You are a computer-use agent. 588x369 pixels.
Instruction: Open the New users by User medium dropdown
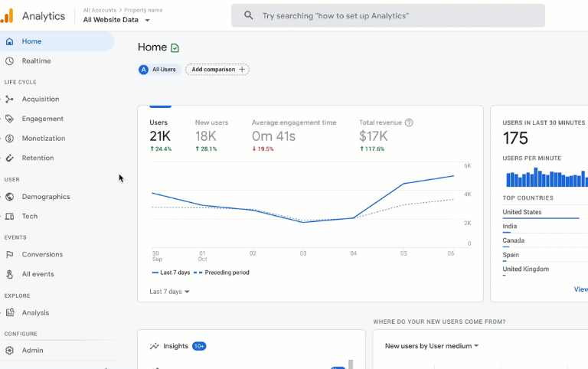click(x=432, y=346)
